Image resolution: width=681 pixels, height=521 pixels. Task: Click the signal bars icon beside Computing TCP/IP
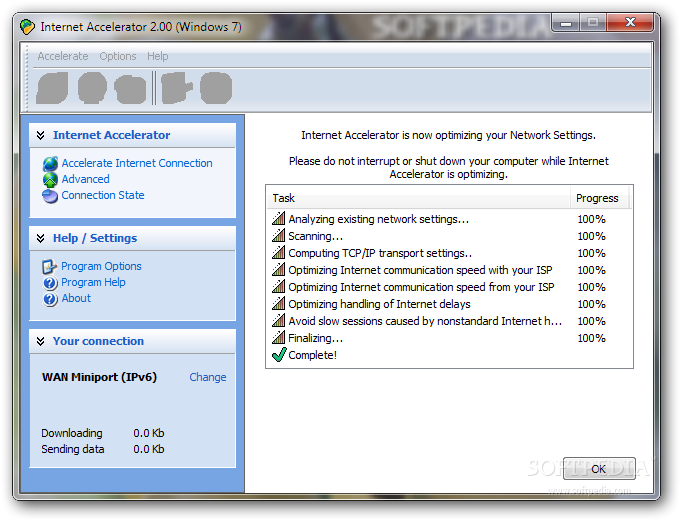click(278, 252)
